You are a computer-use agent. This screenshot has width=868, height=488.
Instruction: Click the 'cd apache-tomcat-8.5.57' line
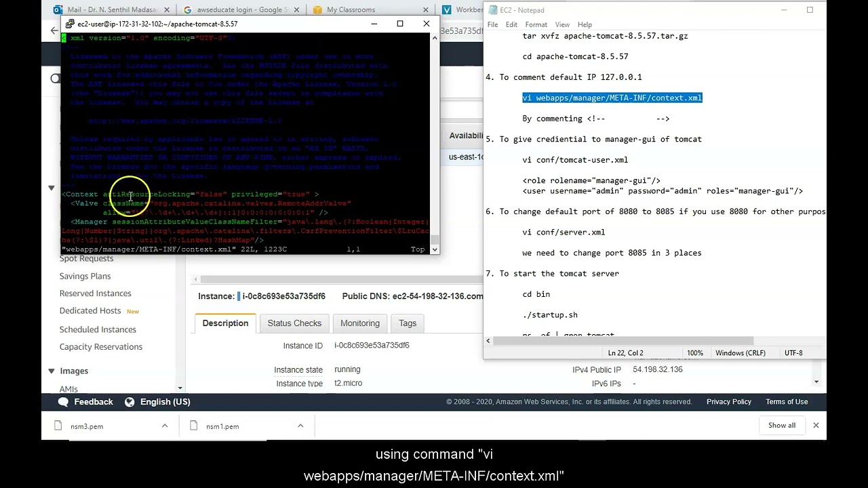575,56
